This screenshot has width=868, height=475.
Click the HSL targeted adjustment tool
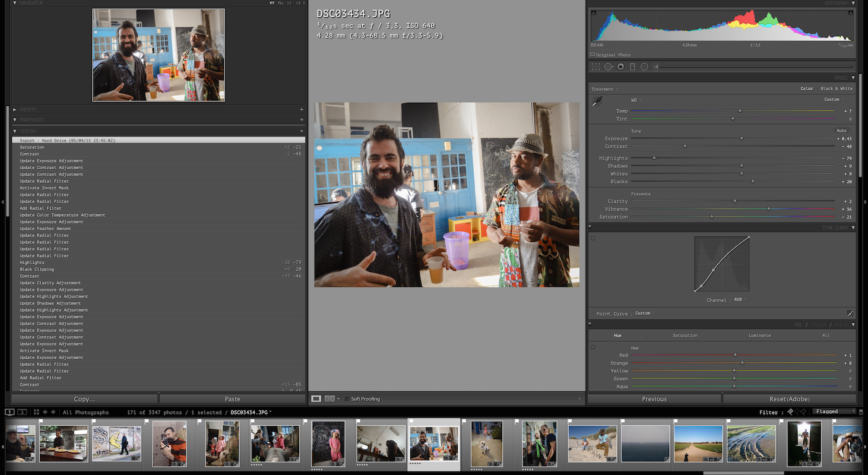pyautogui.click(x=593, y=347)
